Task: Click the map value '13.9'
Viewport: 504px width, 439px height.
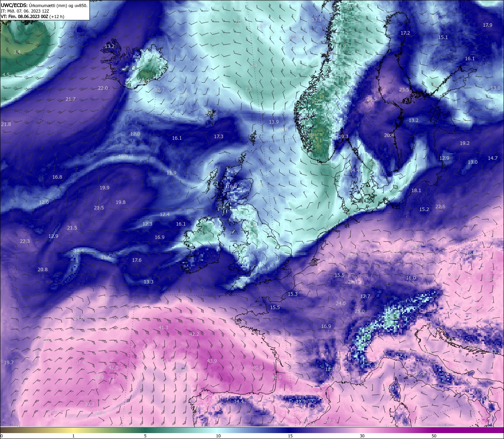Action: 274,122
